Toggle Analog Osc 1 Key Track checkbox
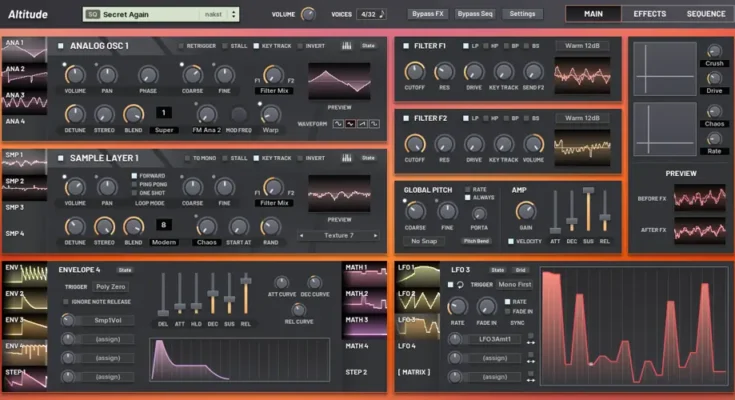Viewport: 735px width, 400px height. click(256, 46)
